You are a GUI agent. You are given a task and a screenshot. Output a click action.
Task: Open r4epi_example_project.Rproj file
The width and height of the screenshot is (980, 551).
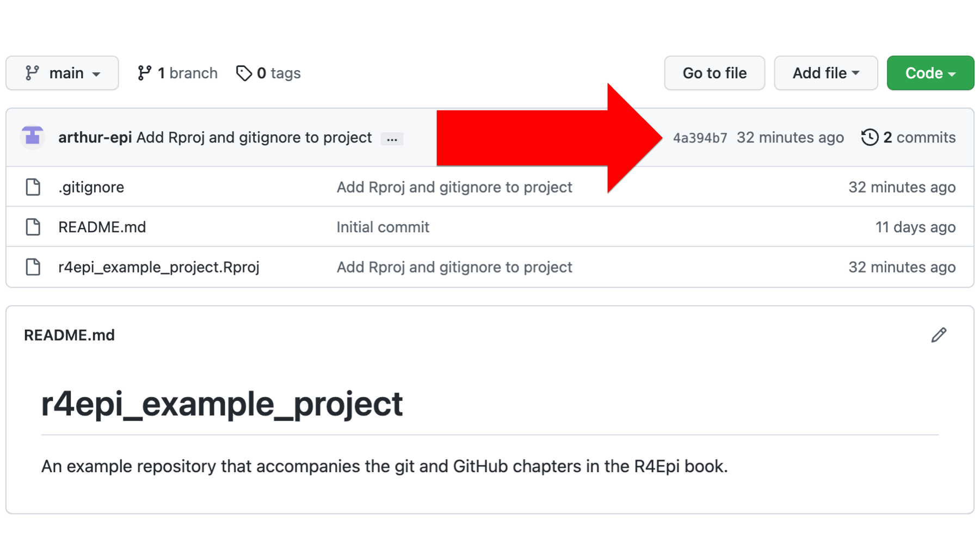(158, 267)
